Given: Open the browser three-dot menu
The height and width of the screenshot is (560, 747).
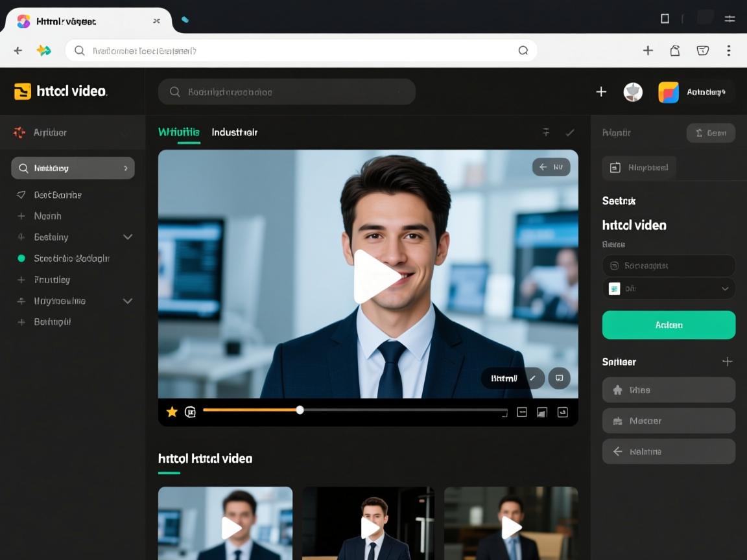Looking at the screenshot, I should (729, 51).
